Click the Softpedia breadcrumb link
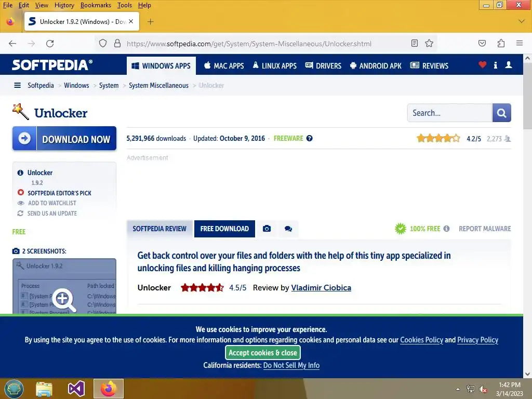 41,85
